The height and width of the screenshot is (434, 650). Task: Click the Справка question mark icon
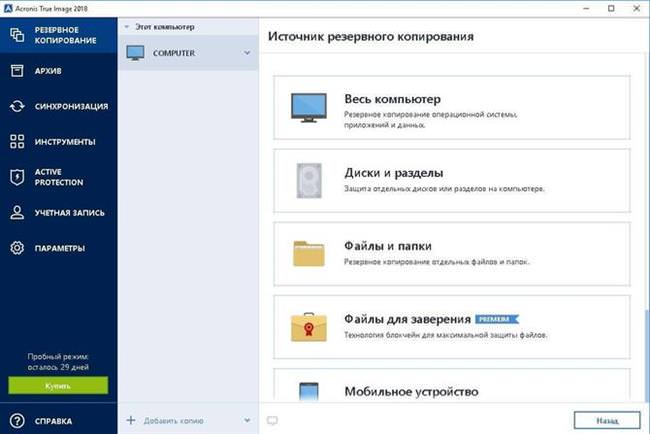(x=17, y=421)
